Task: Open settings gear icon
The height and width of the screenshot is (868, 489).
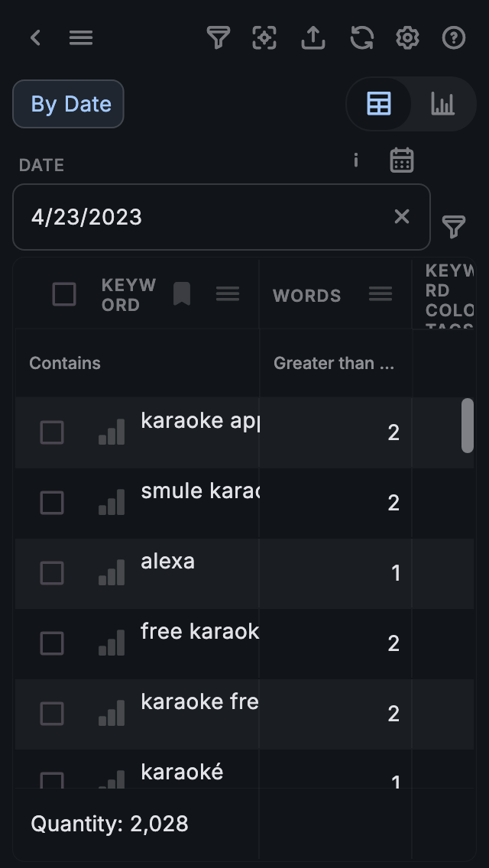Action: click(407, 37)
